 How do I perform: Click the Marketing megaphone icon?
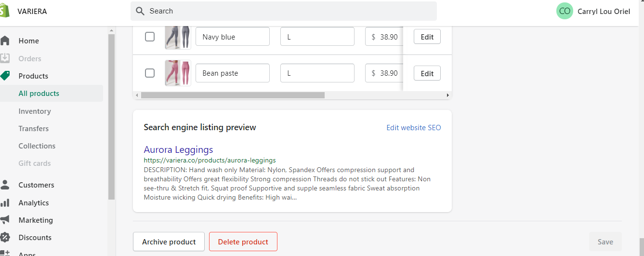click(x=5, y=220)
